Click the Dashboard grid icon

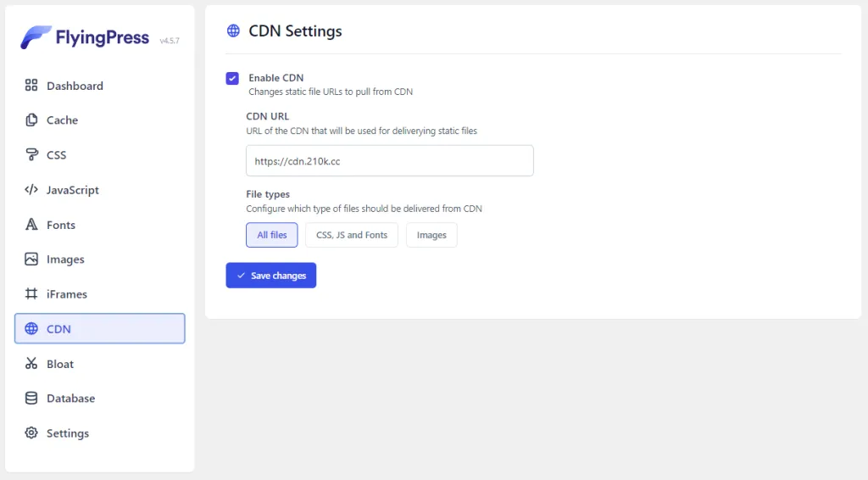31,86
